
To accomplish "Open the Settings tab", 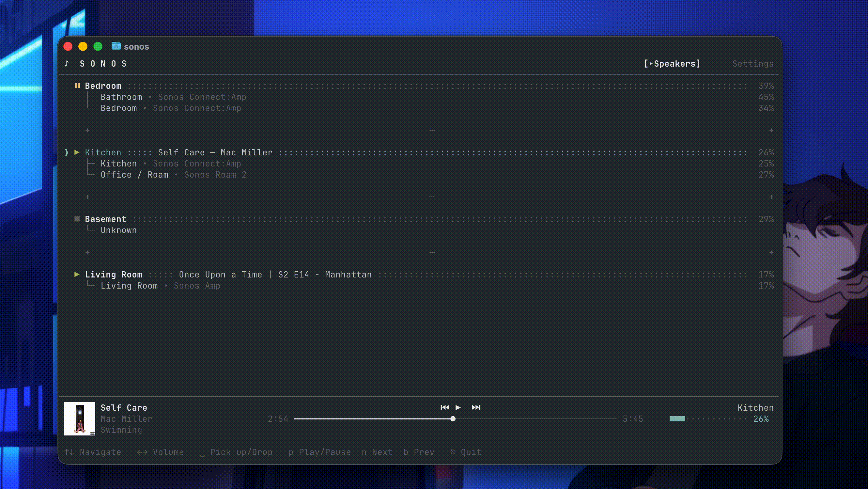I will [753, 64].
